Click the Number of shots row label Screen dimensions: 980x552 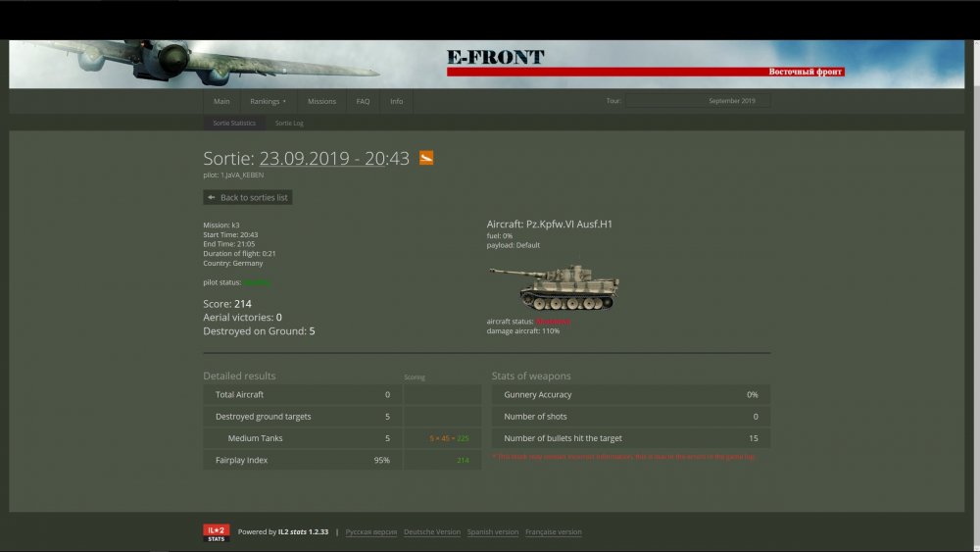tap(535, 417)
